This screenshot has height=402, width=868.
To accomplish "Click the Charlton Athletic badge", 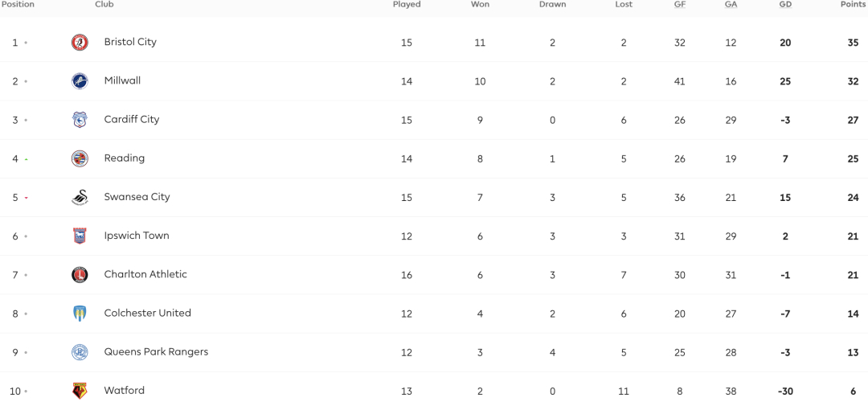I will point(80,275).
